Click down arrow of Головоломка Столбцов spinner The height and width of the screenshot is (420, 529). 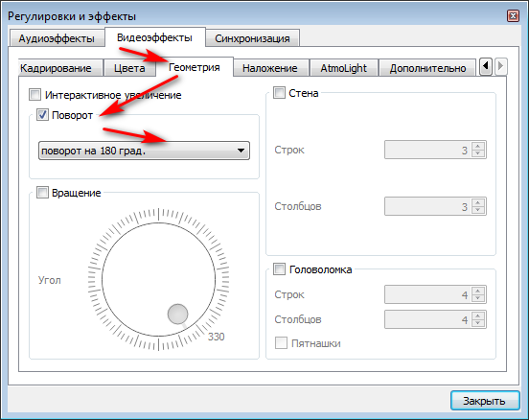coord(478,323)
